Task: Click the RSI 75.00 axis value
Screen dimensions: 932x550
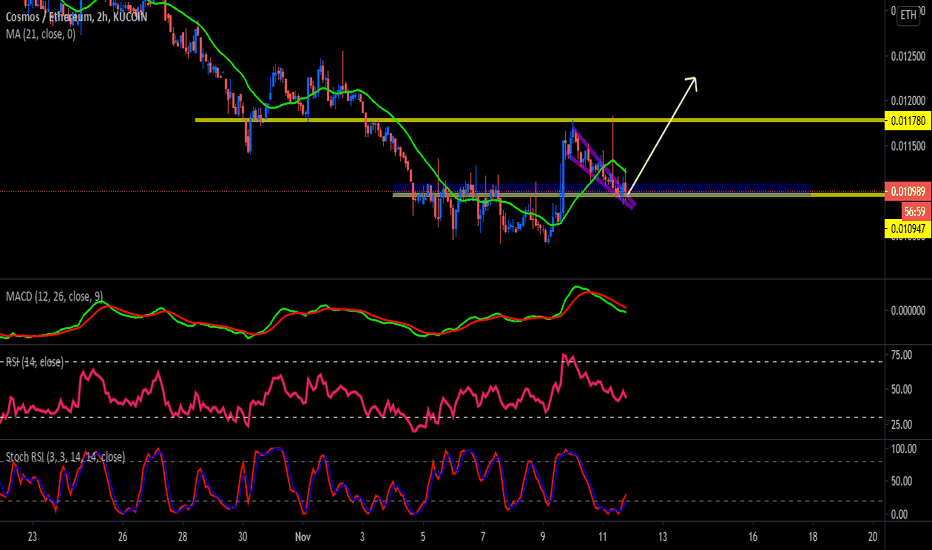Action: 902,355
